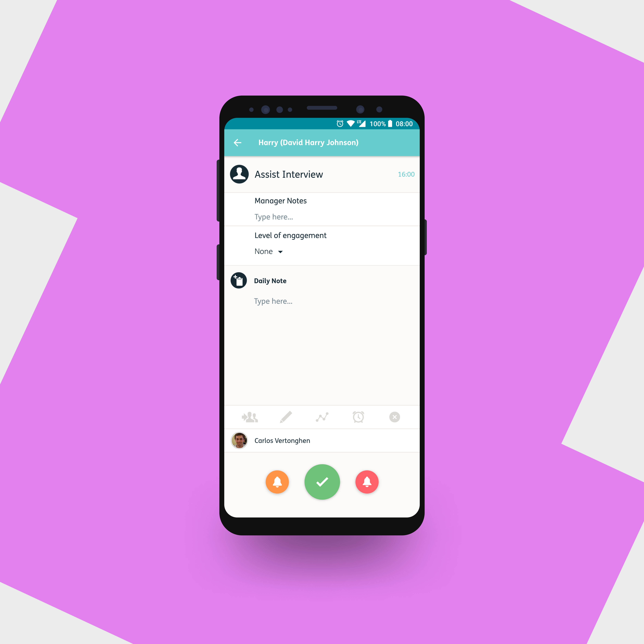Tap the back arrow to navigate back
This screenshot has width=644, height=644.
pos(238,142)
